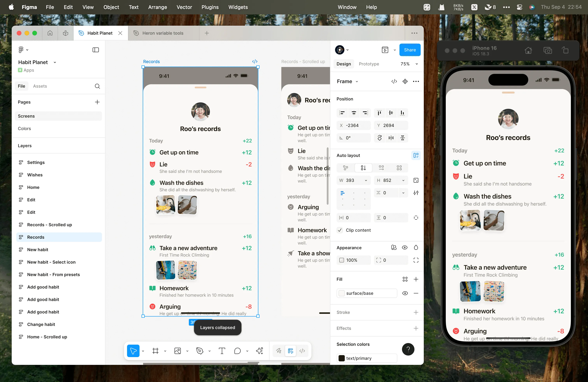The width and height of the screenshot is (588, 382).
Task: Align selection horizontal centers
Action: 354,113
